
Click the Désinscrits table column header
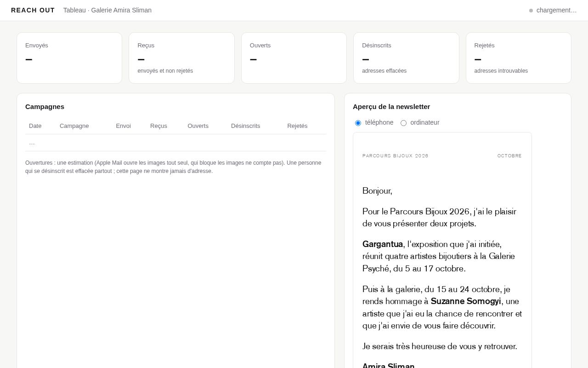pos(245,126)
